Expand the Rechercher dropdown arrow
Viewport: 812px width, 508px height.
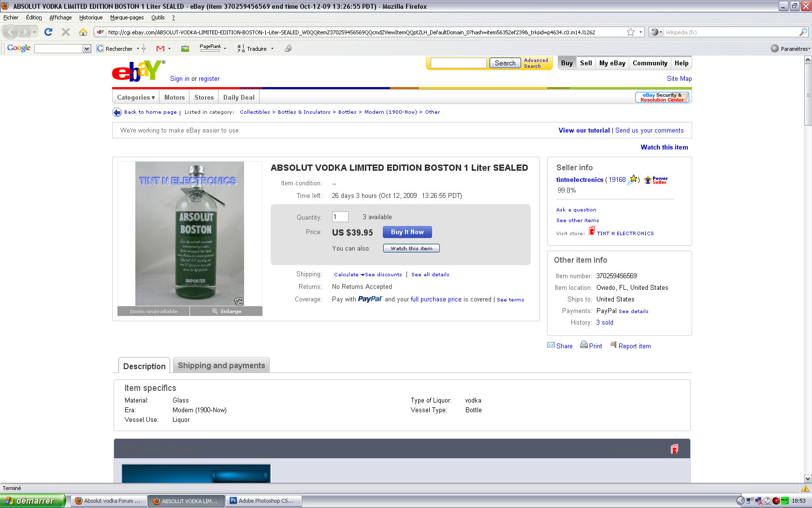point(138,48)
